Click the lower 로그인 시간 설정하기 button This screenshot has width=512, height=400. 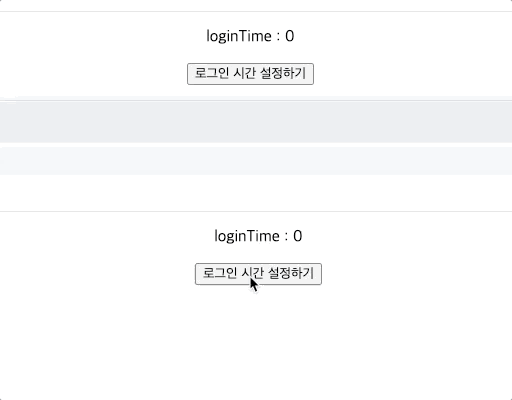point(258,274)
